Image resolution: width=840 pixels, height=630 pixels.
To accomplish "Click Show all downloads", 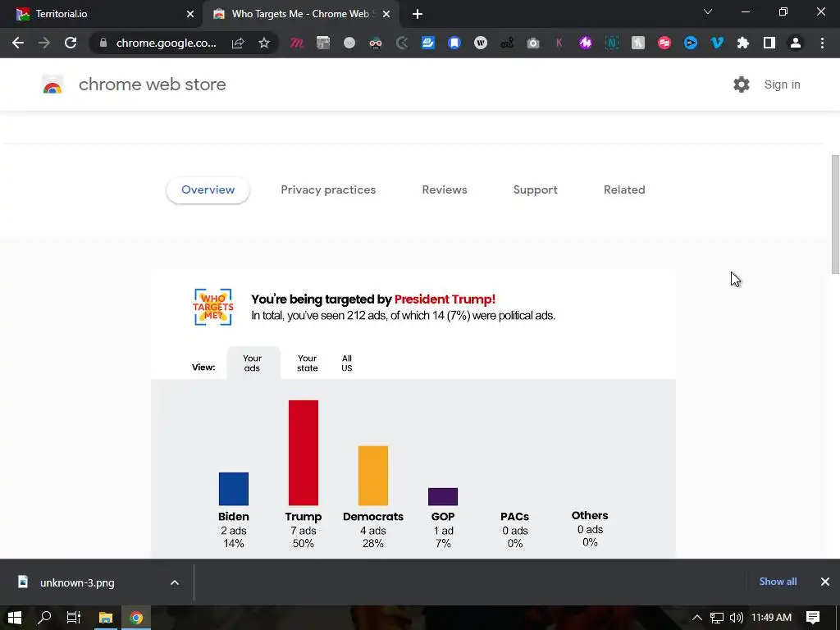I will pyautogui.click(x=778, y=582).
